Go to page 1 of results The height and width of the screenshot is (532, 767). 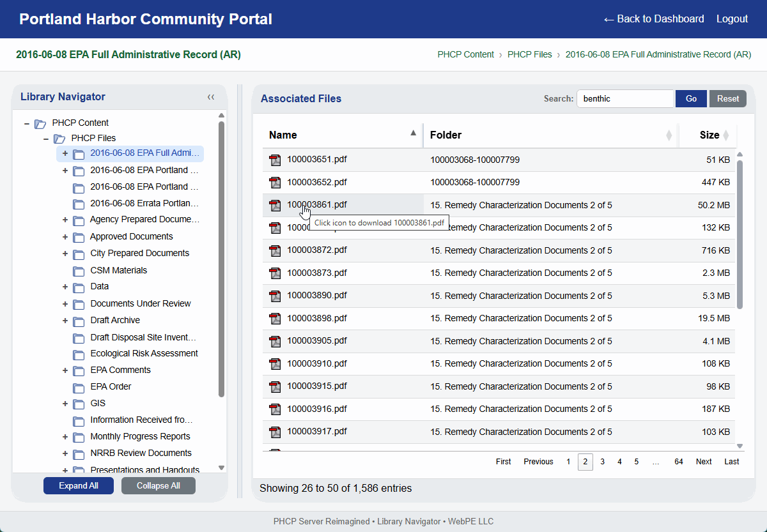(x=568, y=462)
